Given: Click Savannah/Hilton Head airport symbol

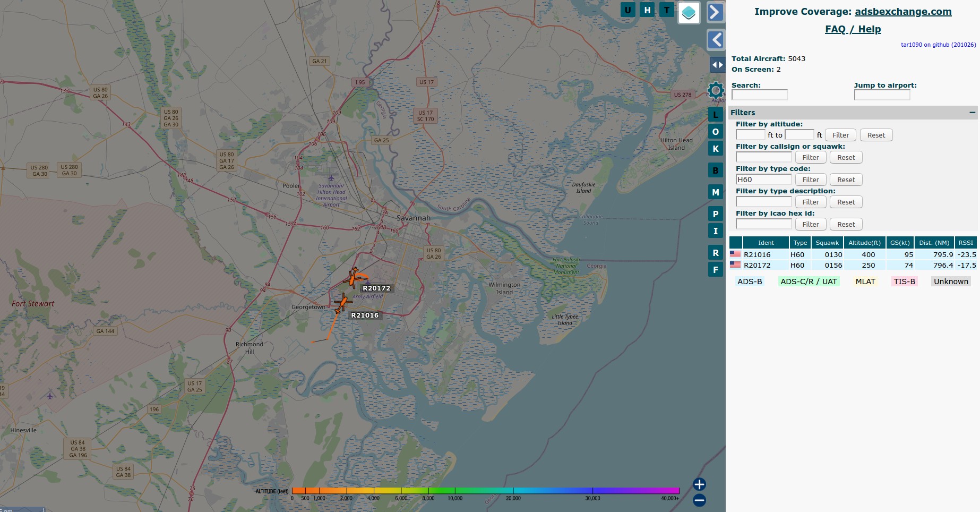Looking at the screenshot, I should 331,178.
